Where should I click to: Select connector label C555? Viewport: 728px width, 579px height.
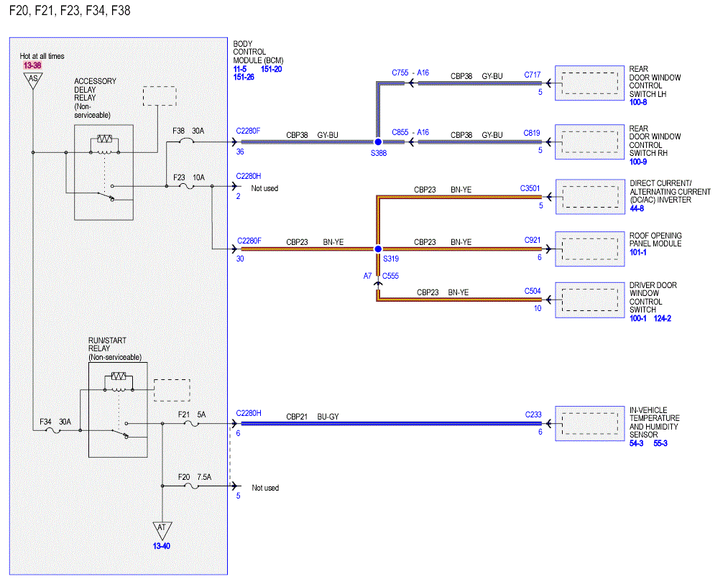point(390,276)
